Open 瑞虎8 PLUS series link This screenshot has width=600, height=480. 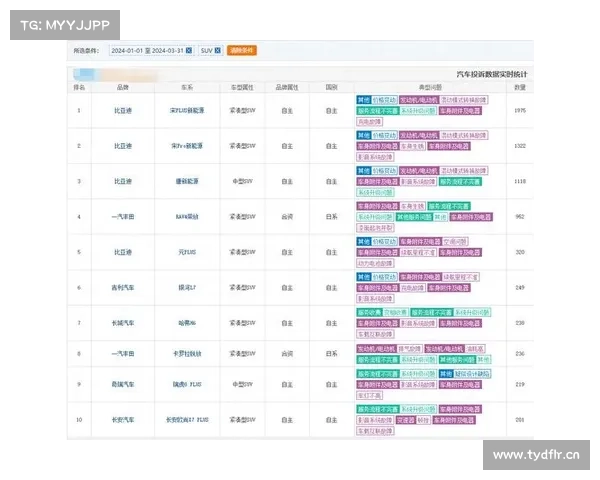point(187,384)
